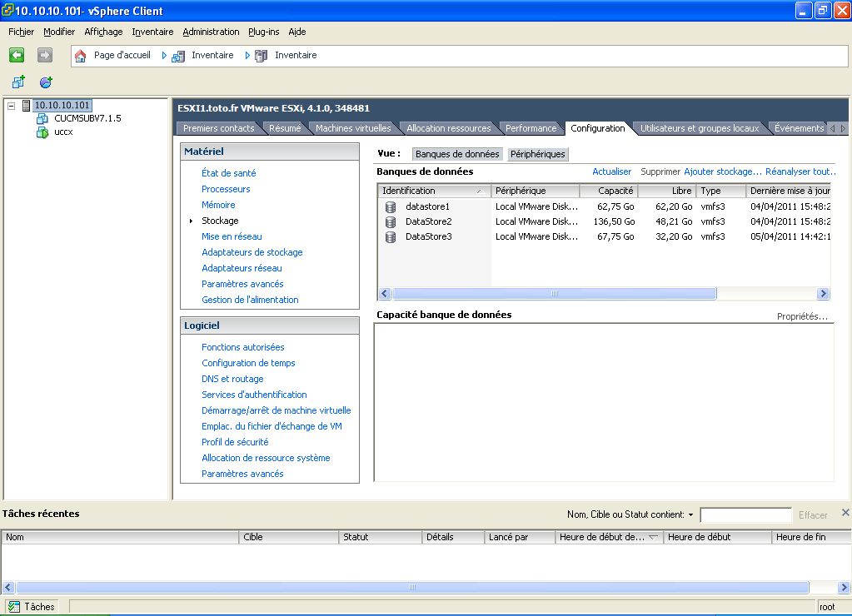The image size is (852, 616).
Task: Click the new virtual machine toolbar icon
Action: click(x=18, y=82)
